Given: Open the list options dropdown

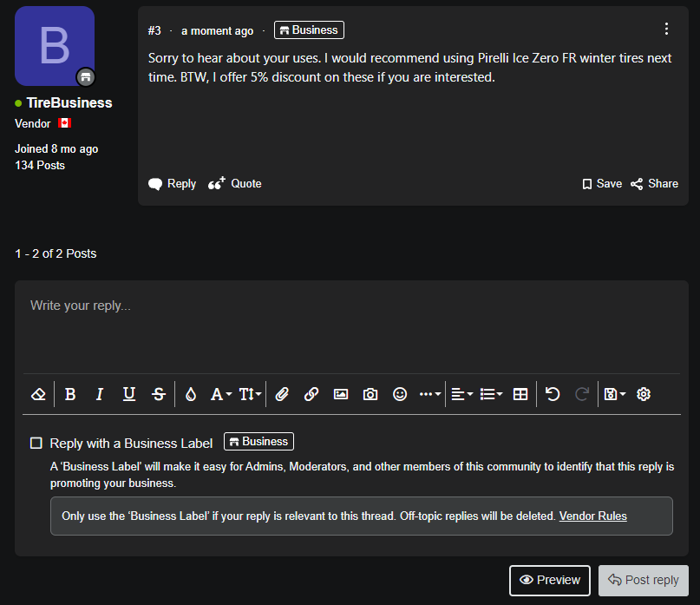Looking at the screenshot, I should (x=491, y=394).
